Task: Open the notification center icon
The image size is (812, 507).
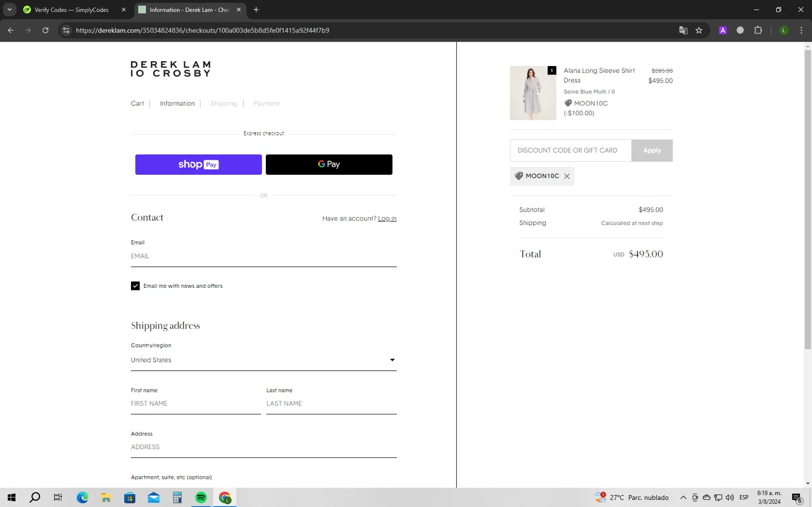Action: pos(797,498)
